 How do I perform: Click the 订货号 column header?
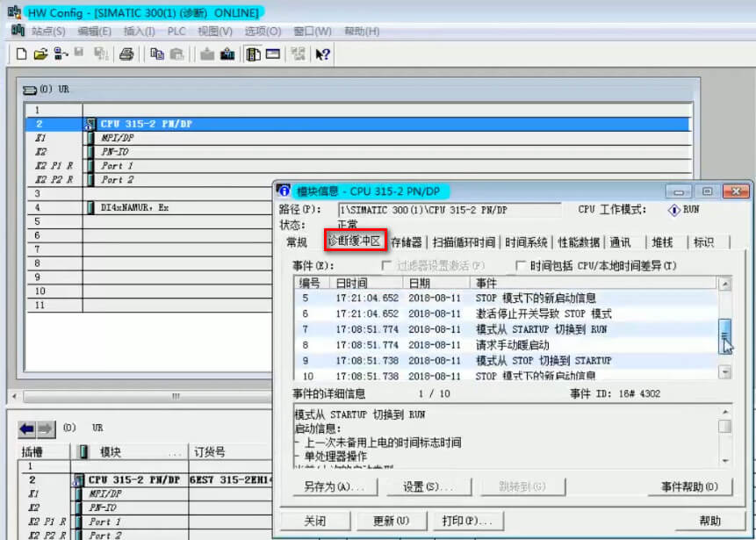(228, 452)
